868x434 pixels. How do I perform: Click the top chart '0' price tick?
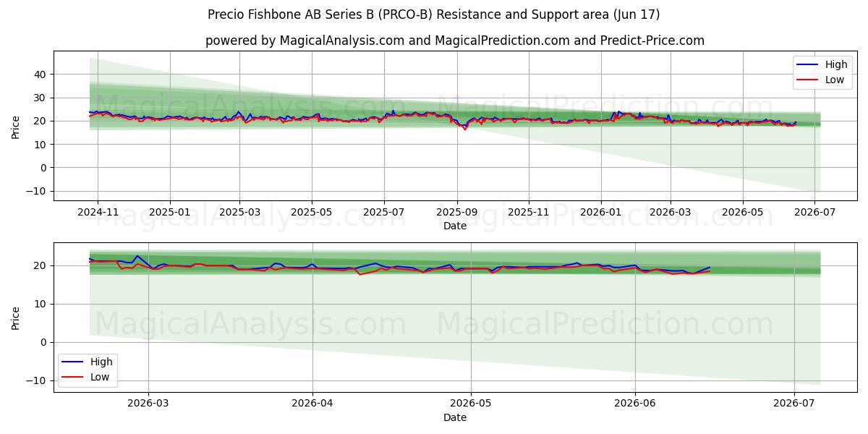[43, 168]
